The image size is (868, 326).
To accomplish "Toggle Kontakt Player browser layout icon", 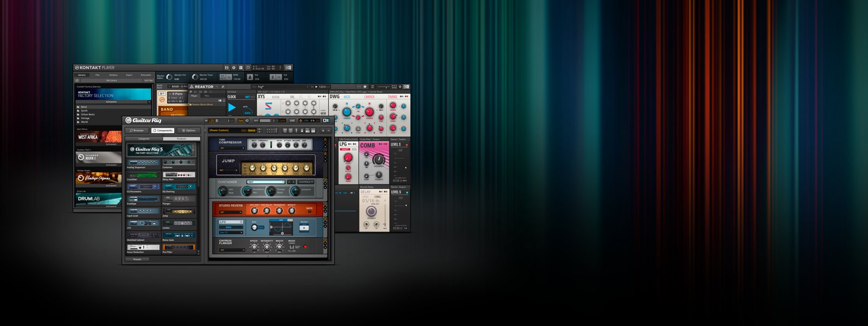I will click(x=241, y=68).
